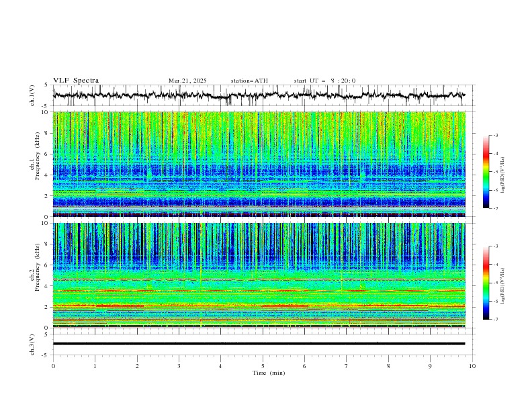Click the ch.1 voltage waveform trace
This screenshot has height=411, width=532.
(259, 95)
